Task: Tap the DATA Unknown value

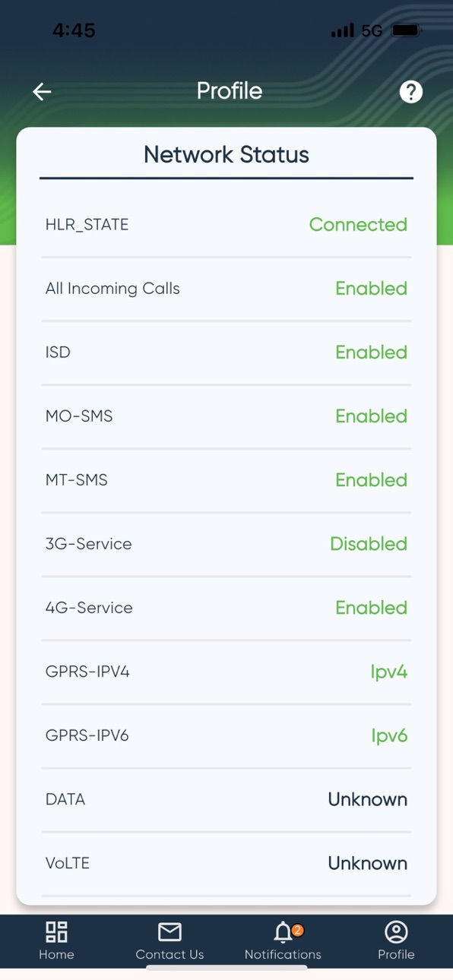Action: [x=368, y=799]
